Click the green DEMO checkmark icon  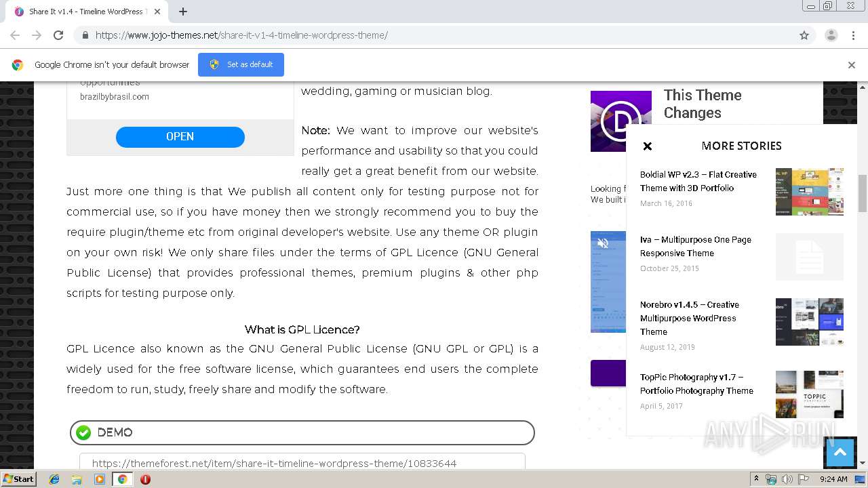coord(83,432)
